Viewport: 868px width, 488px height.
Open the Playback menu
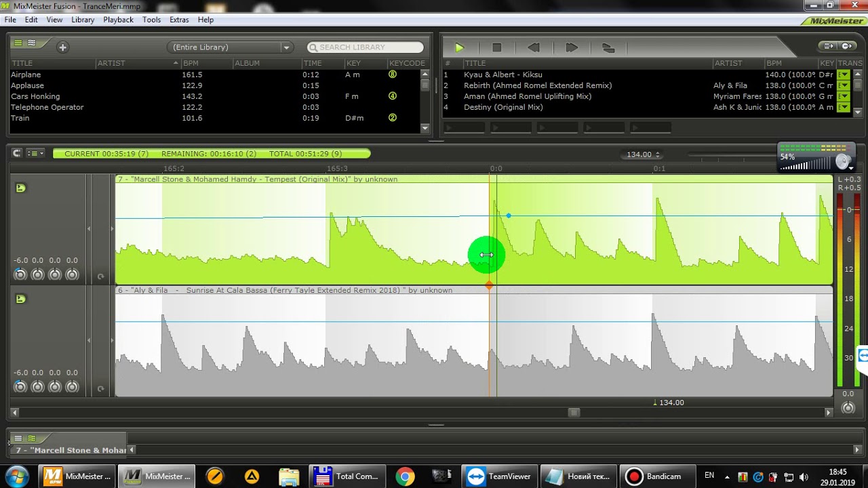pyautogui.click(x=118, y=20)
